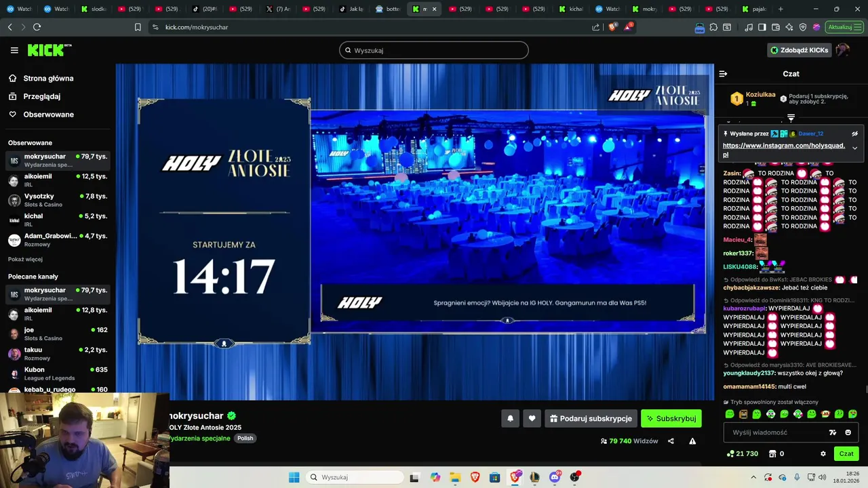Click Wydarzenia specjalne category link
Screen dimensions: 868x488
click(x=201, y=439)
